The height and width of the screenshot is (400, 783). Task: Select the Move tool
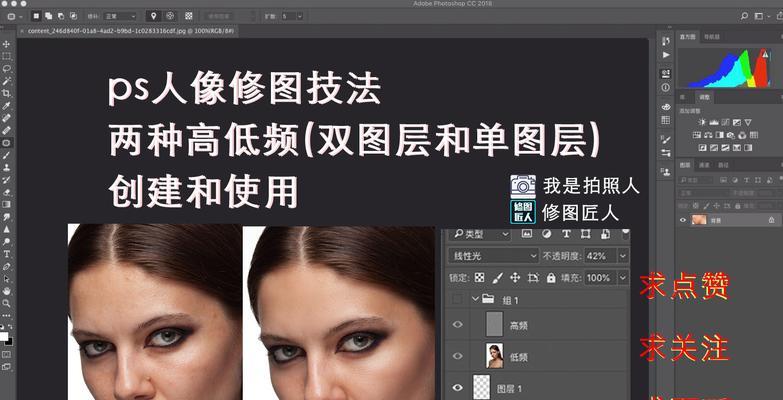(7, 44)
